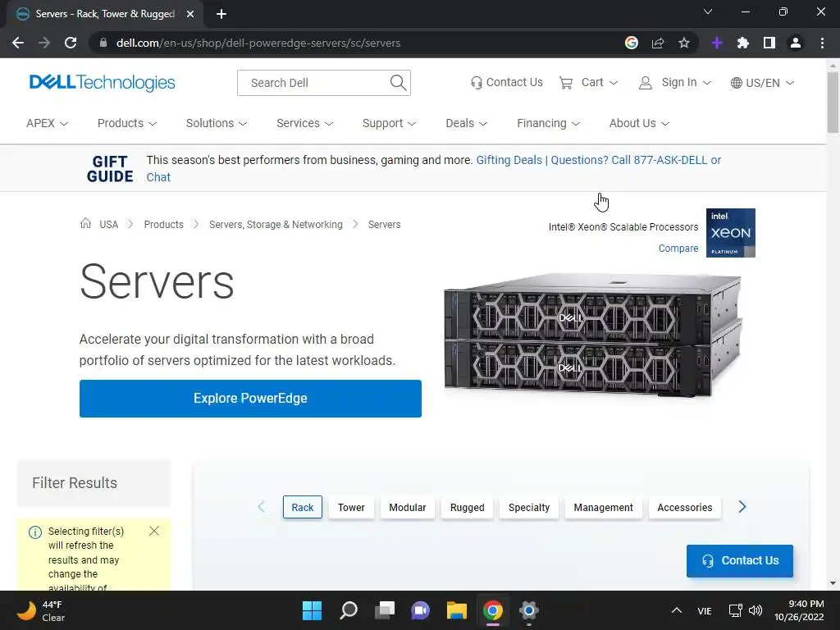Screen dimensions: 840x630
Task: Open Task View on taskbar
Action: (x=385, y=610)
